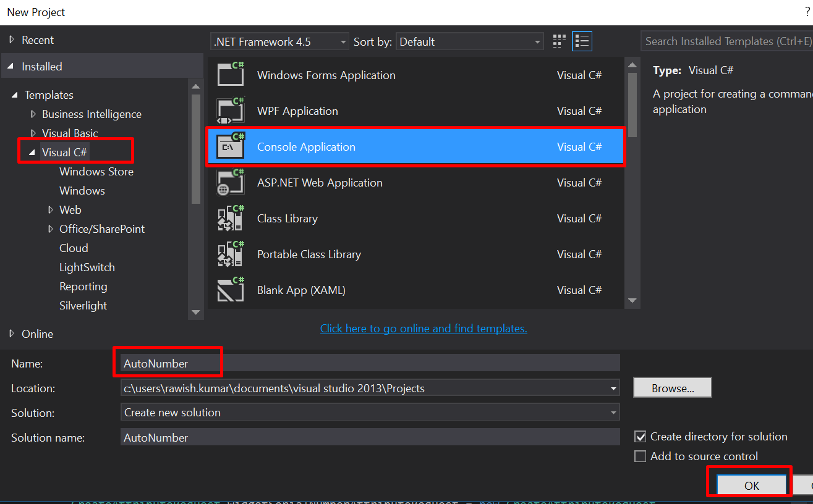Switch to medium icons list view
Image resolution: width=813 pixels, height=504 pixels.
pos(582,41)
